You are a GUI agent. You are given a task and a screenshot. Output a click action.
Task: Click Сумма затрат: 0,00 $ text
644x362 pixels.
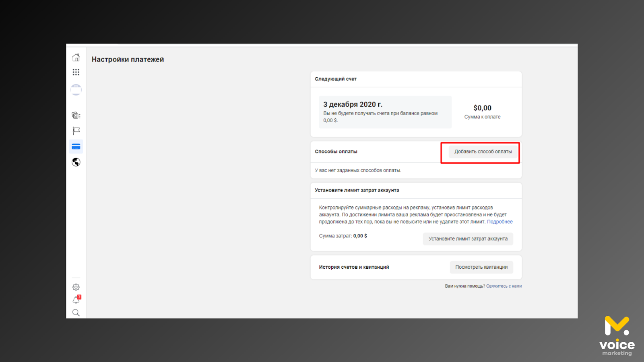pyautogui.click(x=343, y=236)
